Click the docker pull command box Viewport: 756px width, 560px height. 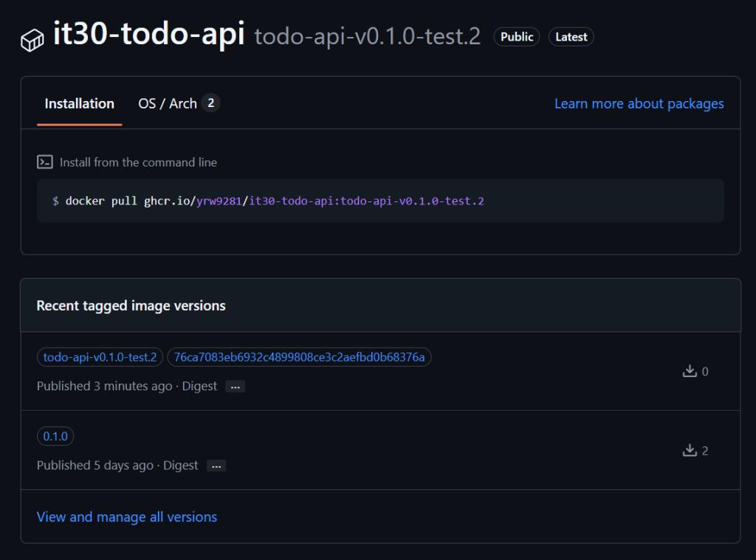[380, 201]
